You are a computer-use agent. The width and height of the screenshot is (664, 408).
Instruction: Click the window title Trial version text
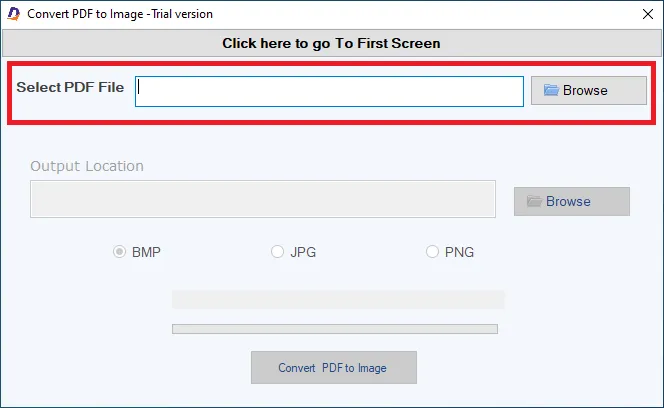point(182,14)
